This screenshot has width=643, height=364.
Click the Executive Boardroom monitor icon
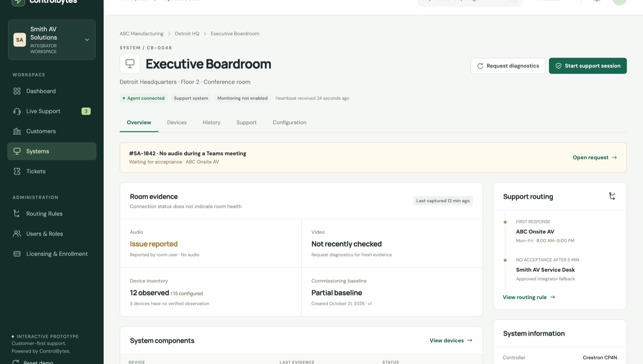(130, 64)
